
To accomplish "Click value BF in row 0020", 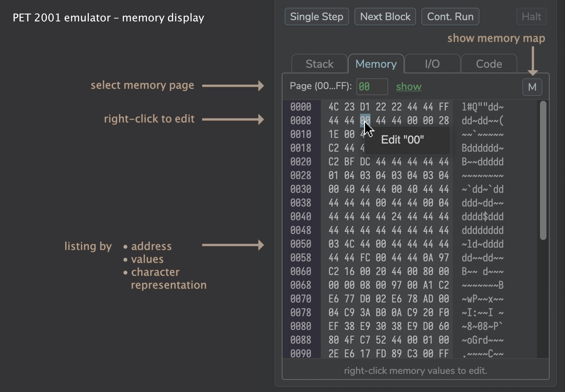I will [x=349, y=162].
